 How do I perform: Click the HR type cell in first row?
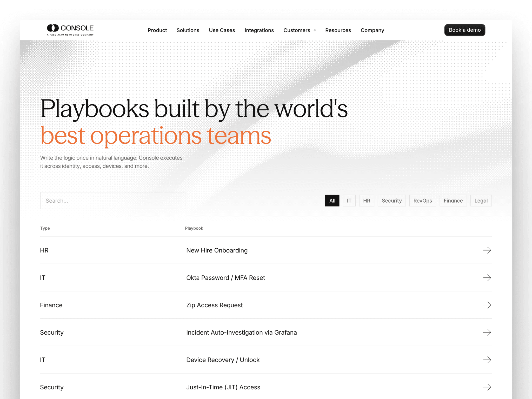click(44, 250)
